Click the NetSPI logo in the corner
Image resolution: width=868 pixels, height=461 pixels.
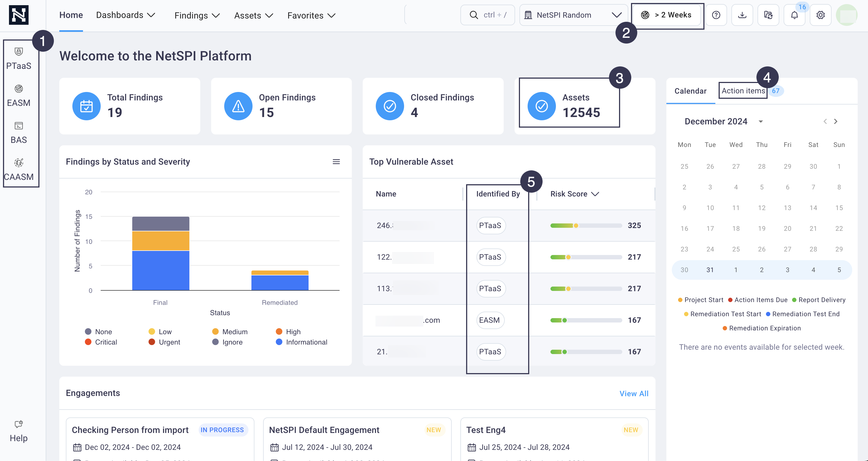tap(19, 15)
